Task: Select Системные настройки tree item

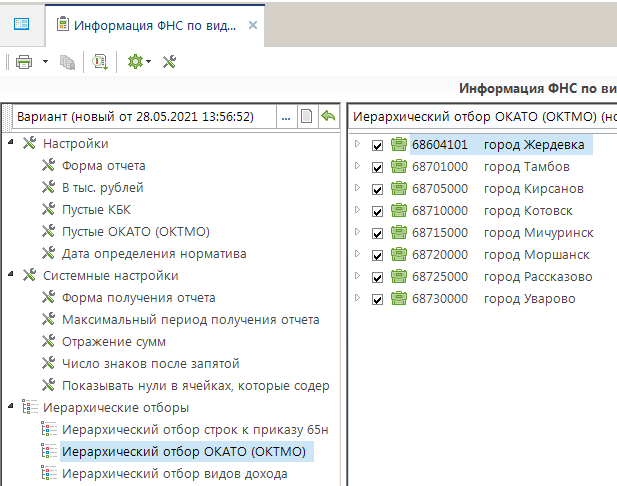Action: pyautogui.click(x=111, y=276)
